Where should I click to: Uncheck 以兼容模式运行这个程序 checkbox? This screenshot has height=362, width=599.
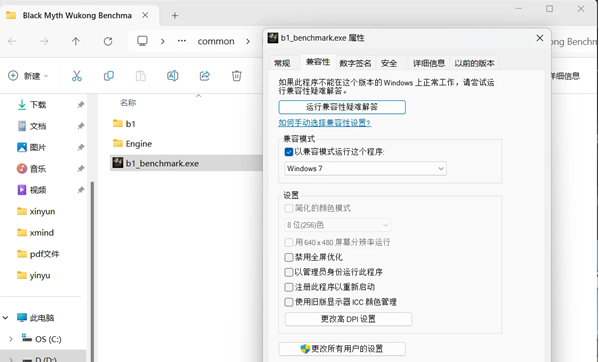(289, 152)
